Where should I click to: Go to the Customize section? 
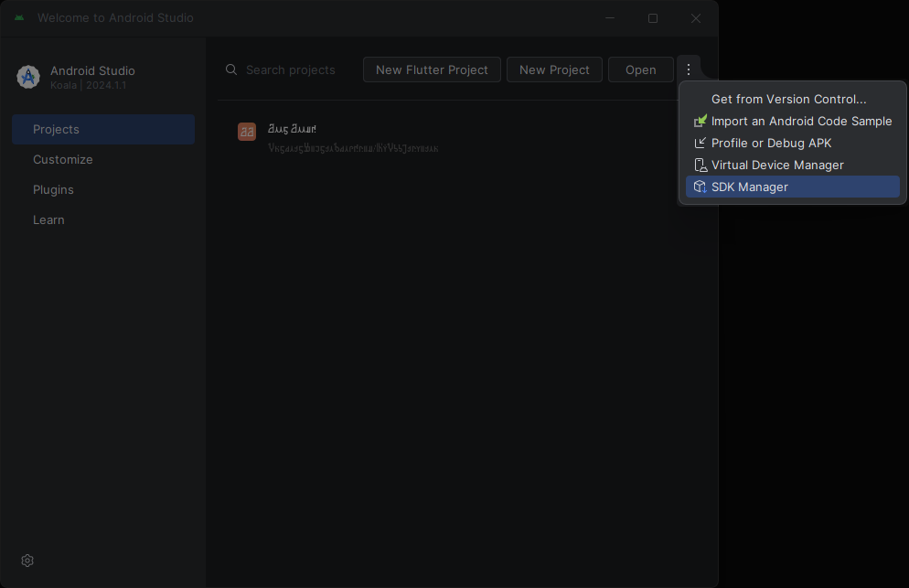pos(103,159)
